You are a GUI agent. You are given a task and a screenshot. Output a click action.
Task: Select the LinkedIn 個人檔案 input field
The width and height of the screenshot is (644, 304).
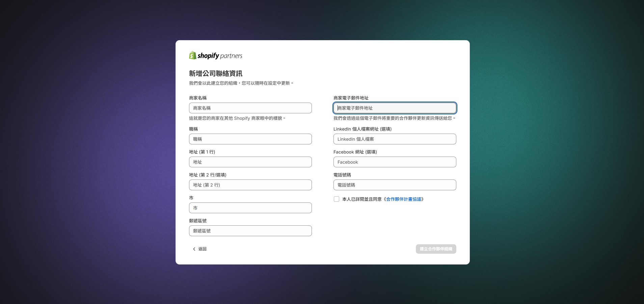[395, 139]
